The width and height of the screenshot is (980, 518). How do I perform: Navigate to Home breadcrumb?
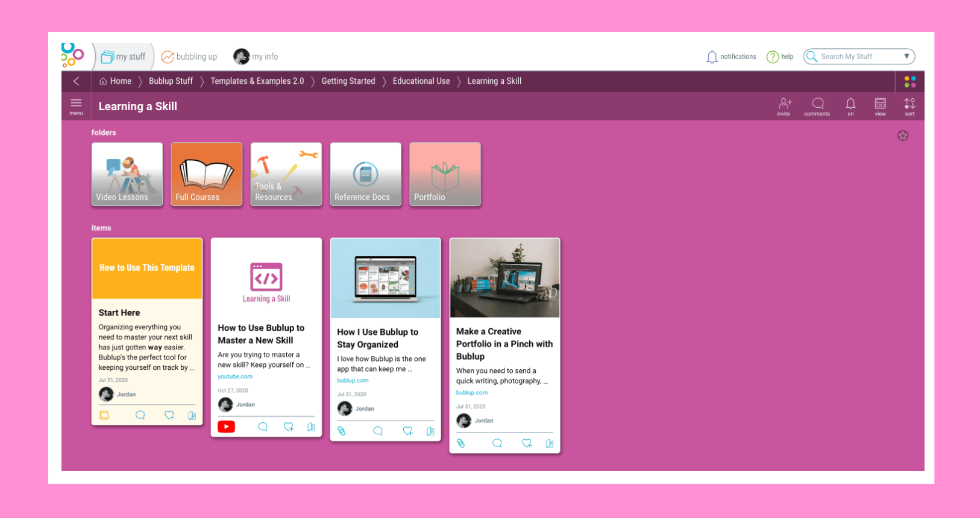115,81
